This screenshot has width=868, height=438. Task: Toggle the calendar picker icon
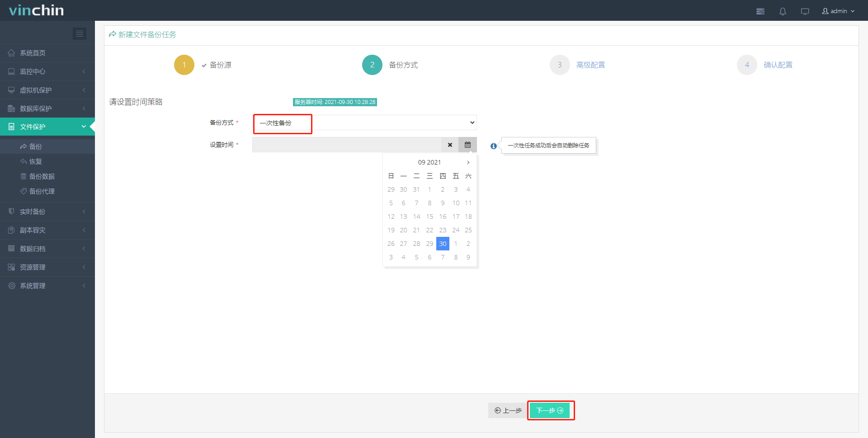click(x=467, y=145)
